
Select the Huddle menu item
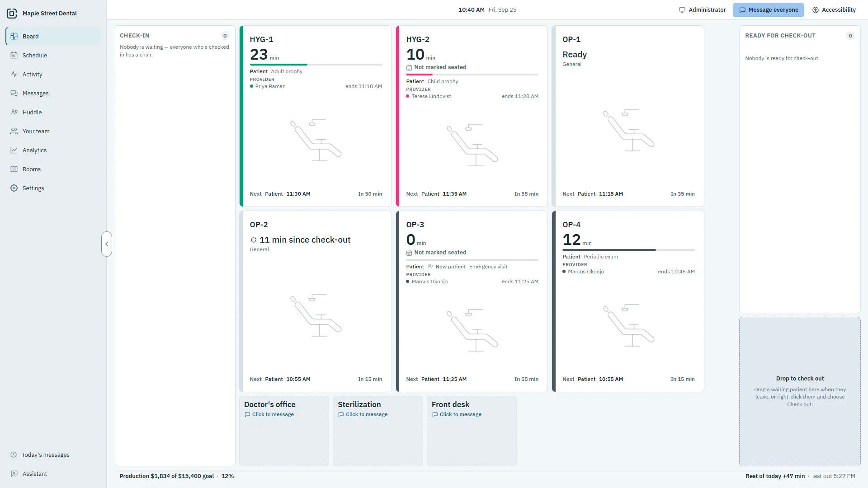coord(53,112)
